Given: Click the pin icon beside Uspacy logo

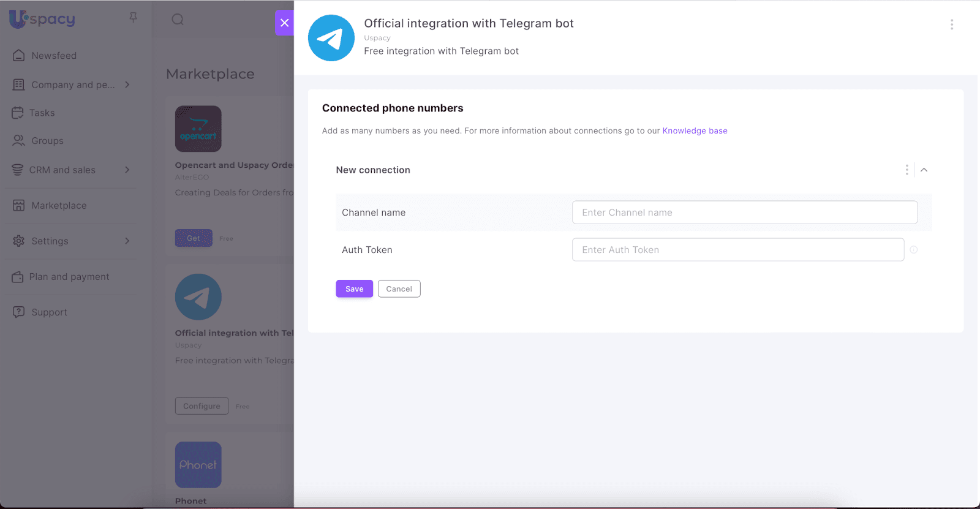Looking at the screenshot, I should [x=133, y=18].
